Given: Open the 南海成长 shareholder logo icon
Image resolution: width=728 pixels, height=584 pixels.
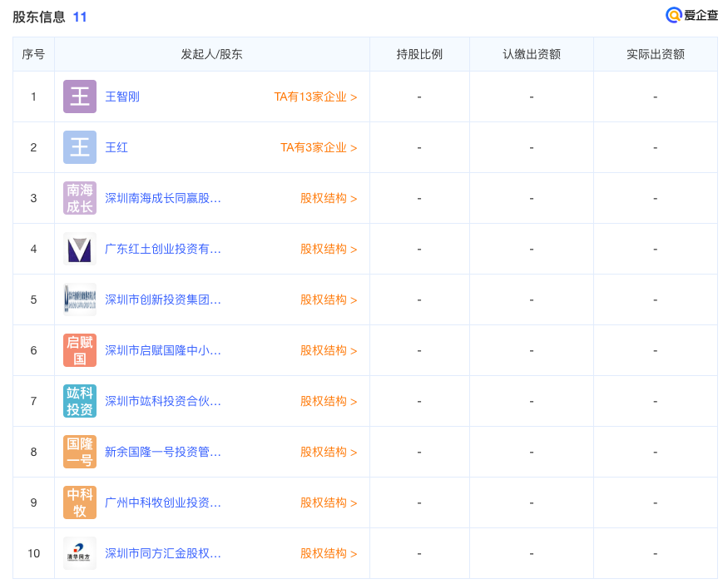Looking at the screenshot, I should point(79,197).
